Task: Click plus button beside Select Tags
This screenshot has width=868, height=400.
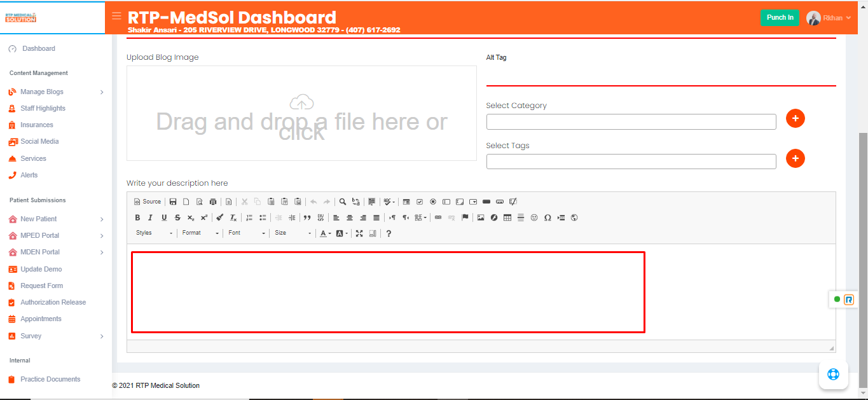Action: [796, 158]
